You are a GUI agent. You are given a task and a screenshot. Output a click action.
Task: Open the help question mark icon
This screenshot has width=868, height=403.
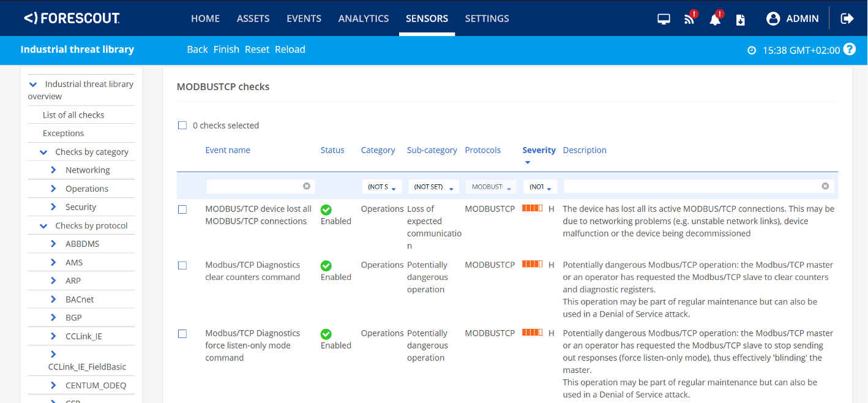(849, 50)
